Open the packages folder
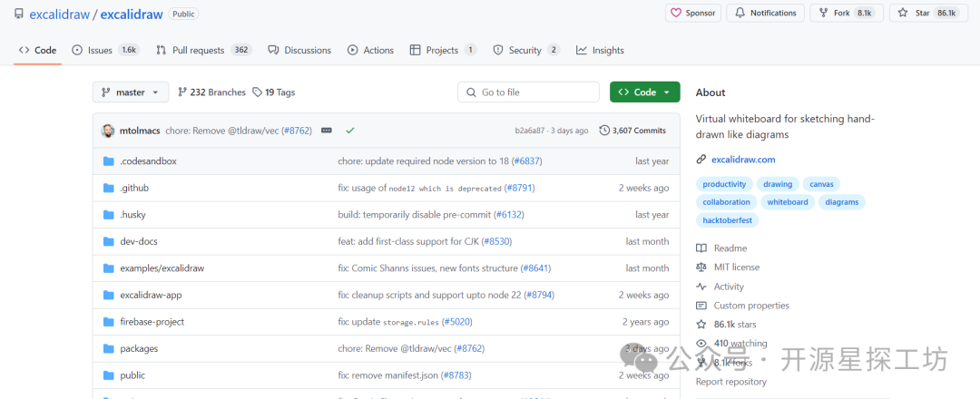Image resolution: width=980 pixels, height=399 pixels. [x=139, y=348]
